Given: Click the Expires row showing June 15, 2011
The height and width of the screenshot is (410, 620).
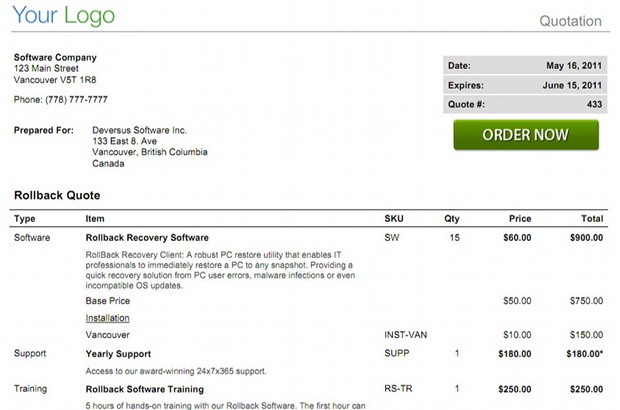Looking at the screenshot, I should point(524,85).
